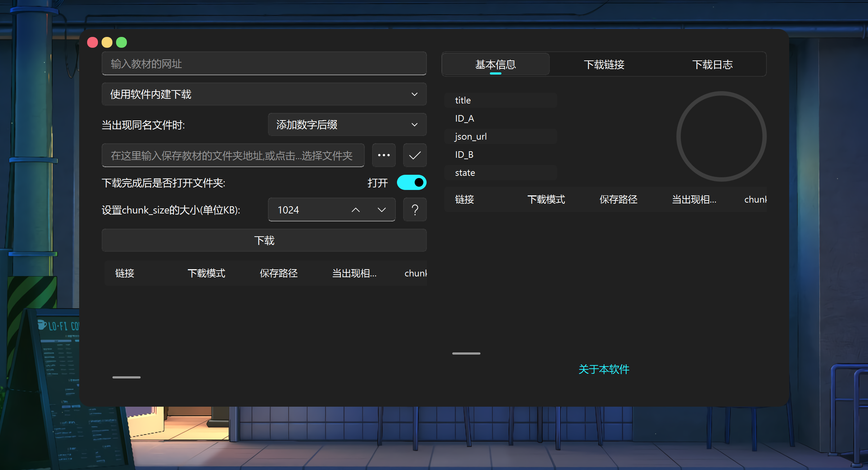Click the 下载 button

coord(264,240)
